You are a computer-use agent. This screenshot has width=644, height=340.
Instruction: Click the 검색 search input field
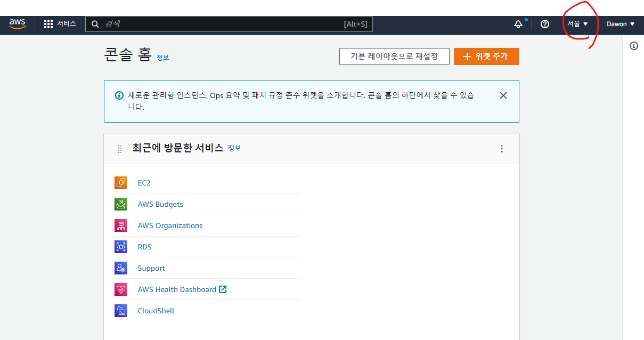pos(229,24)
